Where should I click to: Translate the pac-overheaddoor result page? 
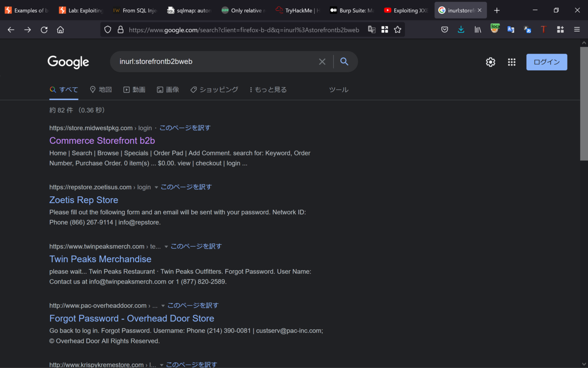pyautogui.click(x=193, y=305)
